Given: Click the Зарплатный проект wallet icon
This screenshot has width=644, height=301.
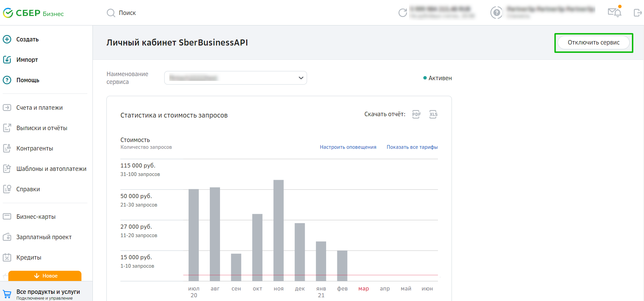Looking at the screenshot, I should (x=7, y=237).
